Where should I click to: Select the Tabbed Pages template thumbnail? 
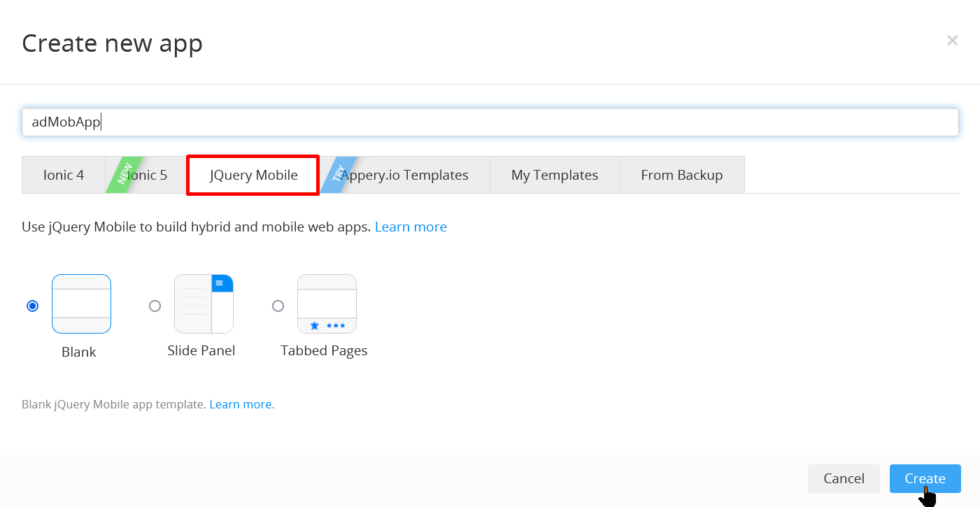327,304
